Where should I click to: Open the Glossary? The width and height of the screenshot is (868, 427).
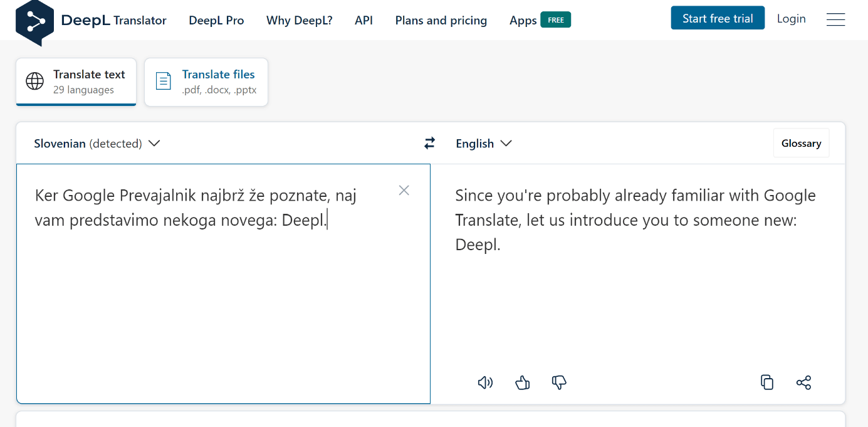pos(801,143)
